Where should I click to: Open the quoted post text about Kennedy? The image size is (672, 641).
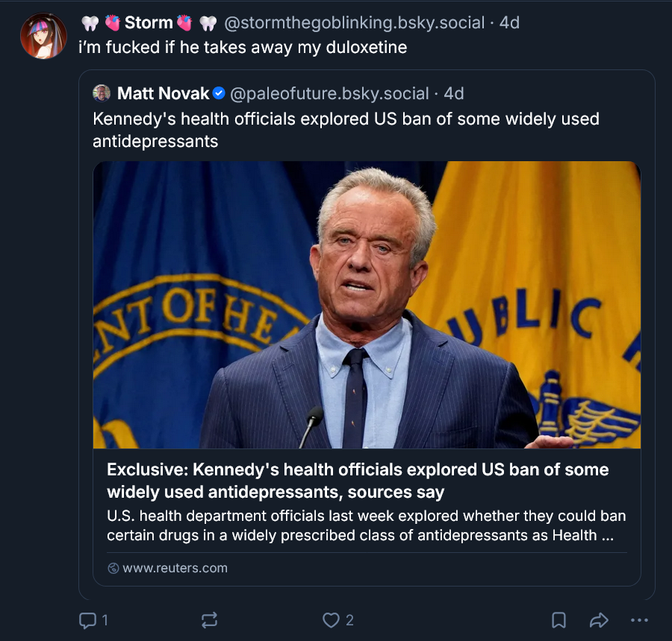[346, 130]
